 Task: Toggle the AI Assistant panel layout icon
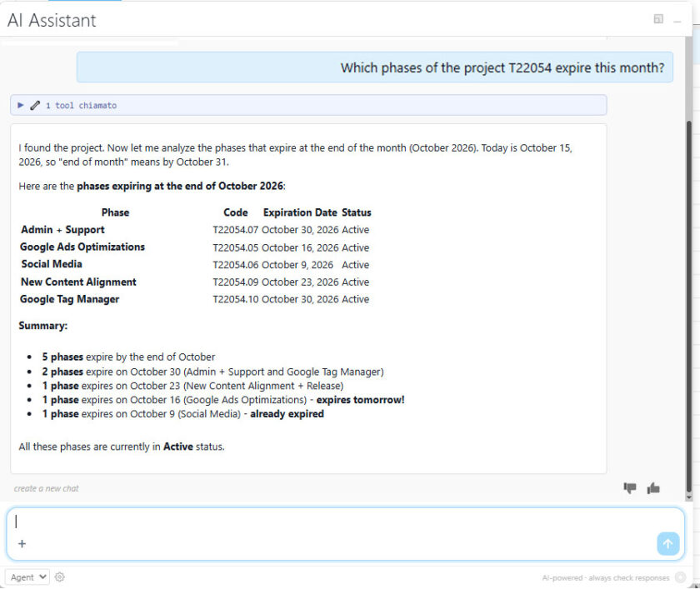(658, 18)
